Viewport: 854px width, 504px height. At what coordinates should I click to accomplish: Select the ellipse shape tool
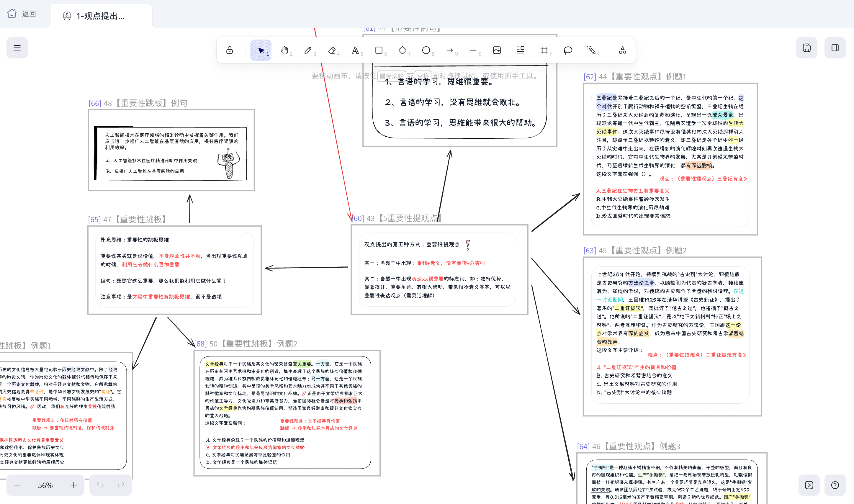[x=426, y=50]
